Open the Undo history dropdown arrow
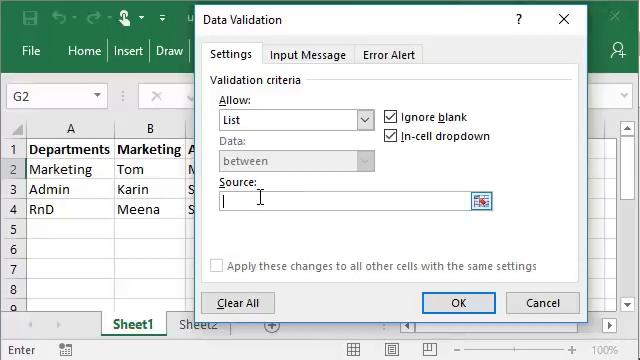This screenshot has height=360, width=640. tap(74, 18)
